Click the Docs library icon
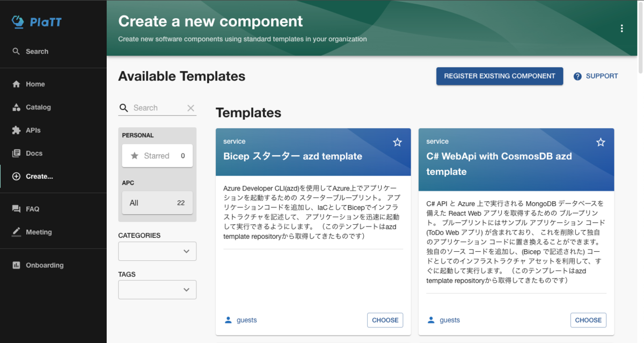Viewport: 644px width, 343px height. 16,154
